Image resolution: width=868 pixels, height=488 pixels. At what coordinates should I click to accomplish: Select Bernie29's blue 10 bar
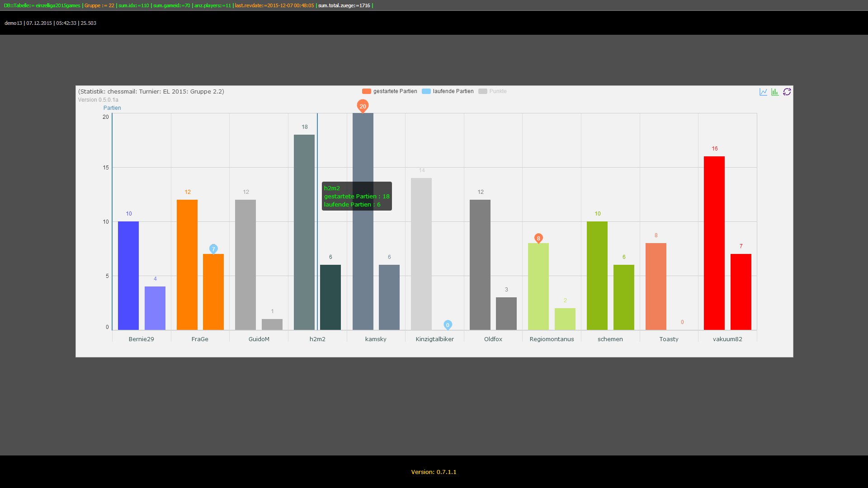[128, 276]
